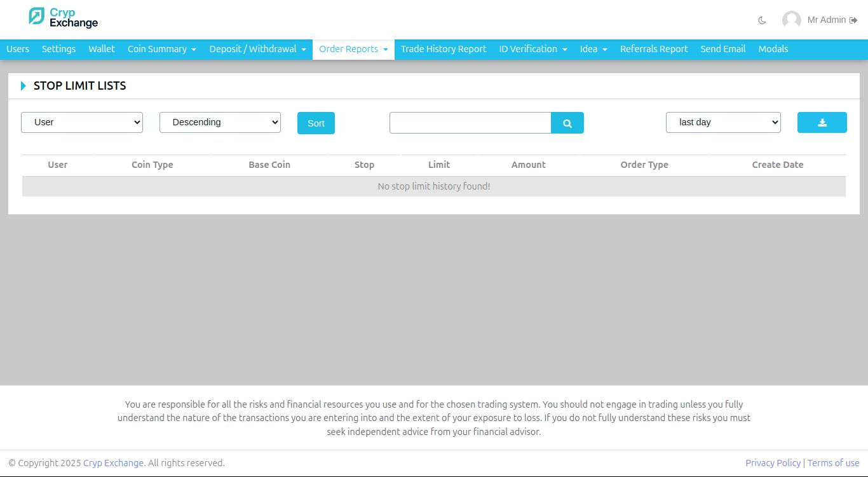Click the Create Date column header
Image resolution: width=868 pixels, height=477 pixels.
pos(778,165)
